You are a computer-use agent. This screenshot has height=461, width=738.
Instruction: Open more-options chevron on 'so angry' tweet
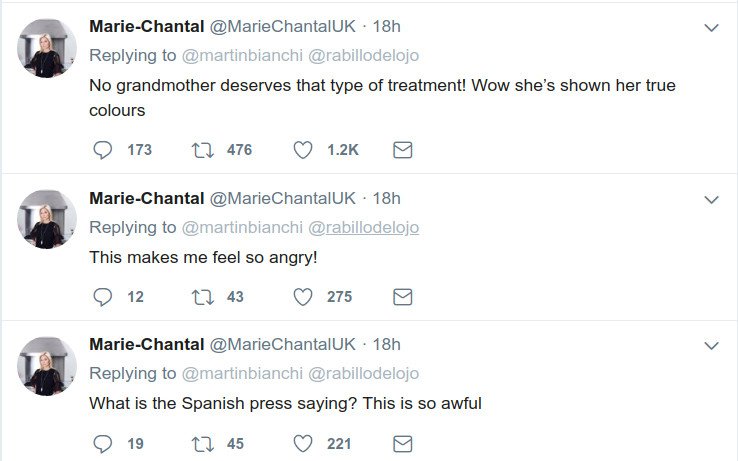coord(711,200)
